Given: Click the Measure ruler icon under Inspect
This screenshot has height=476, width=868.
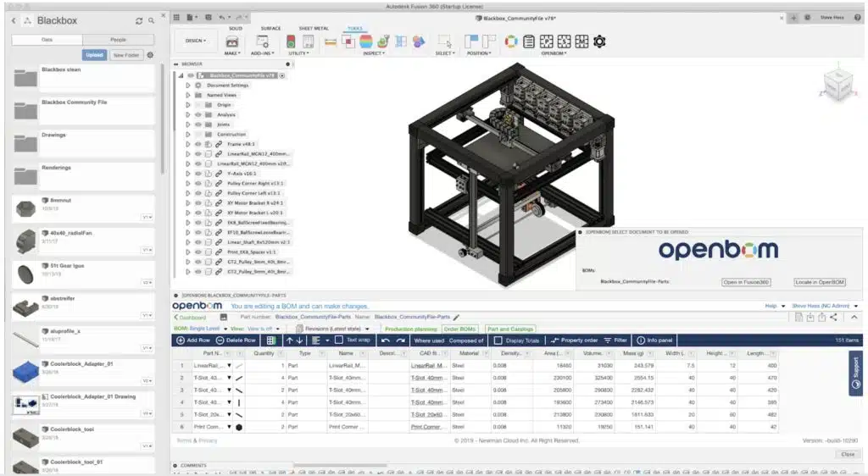Looking at the screenshot, I should [331, 42].
